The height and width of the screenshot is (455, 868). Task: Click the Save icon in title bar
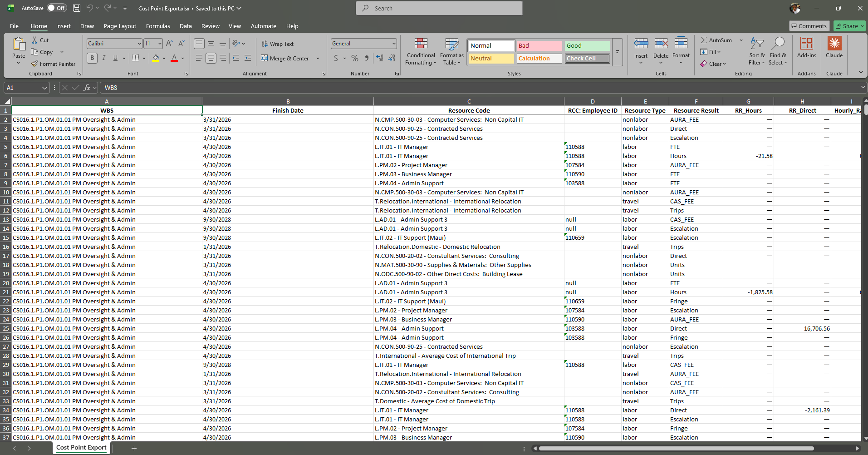77,8
